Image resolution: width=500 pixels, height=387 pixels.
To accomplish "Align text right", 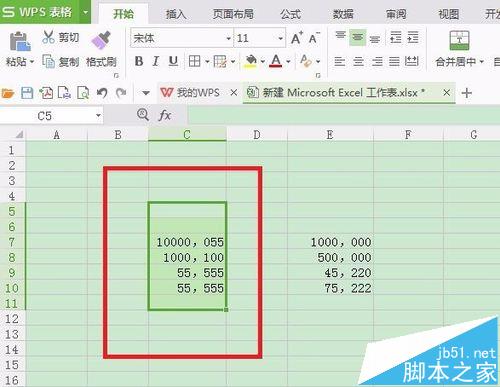I will (x=377, y=61).
